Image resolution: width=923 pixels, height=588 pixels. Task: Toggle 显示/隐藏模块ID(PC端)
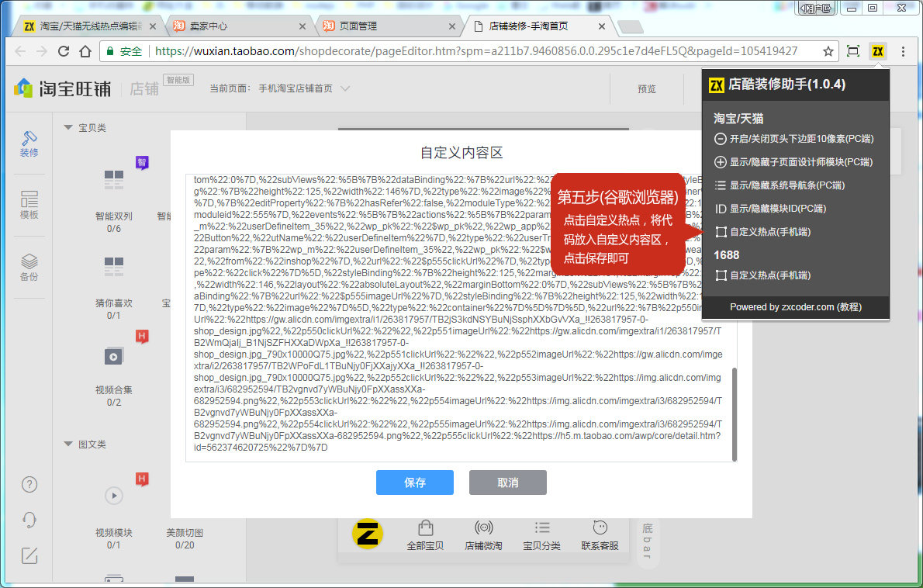pos(770,209)
